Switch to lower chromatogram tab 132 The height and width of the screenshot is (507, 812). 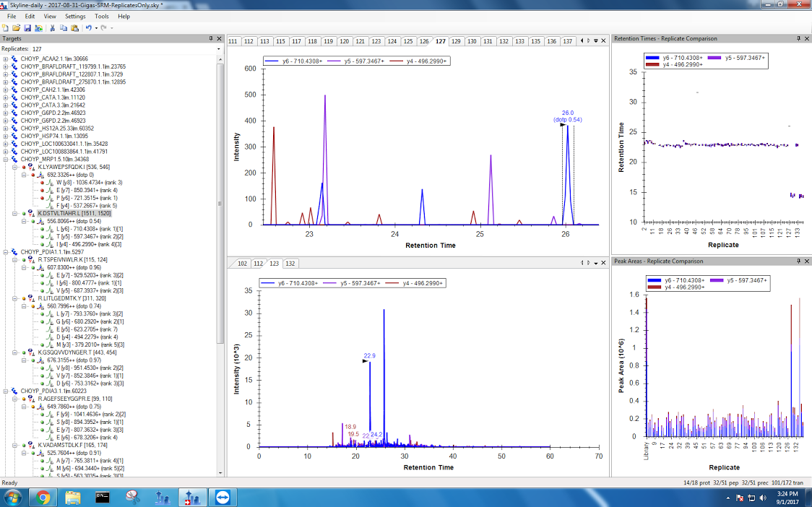click(x=290, y=264)
